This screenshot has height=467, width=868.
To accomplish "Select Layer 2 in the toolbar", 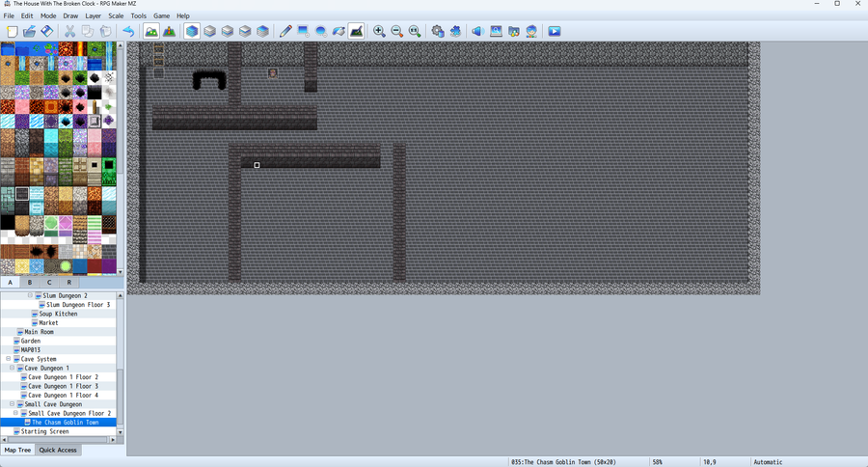I will [228, 32].
